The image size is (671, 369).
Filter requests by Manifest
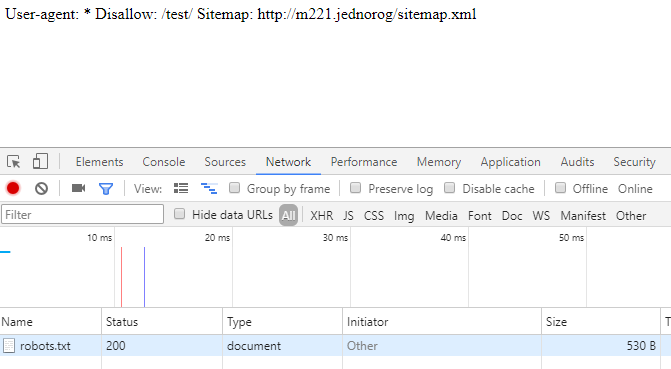tap(583, 216)
